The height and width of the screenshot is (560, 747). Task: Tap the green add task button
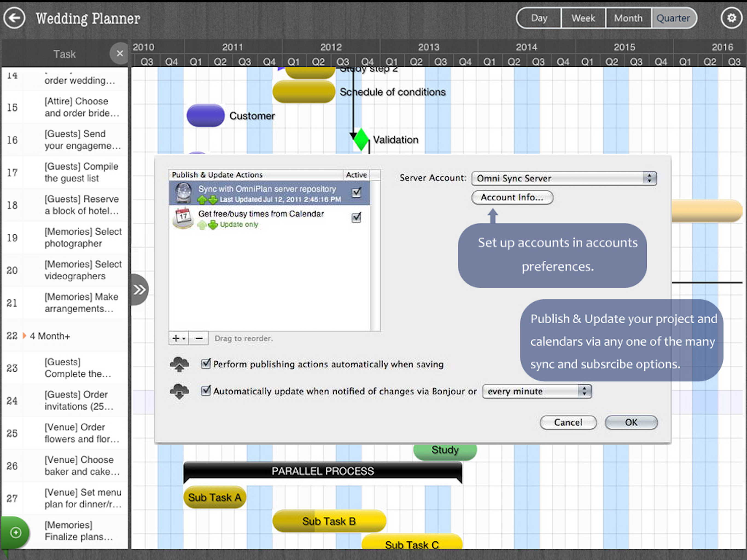16,533
